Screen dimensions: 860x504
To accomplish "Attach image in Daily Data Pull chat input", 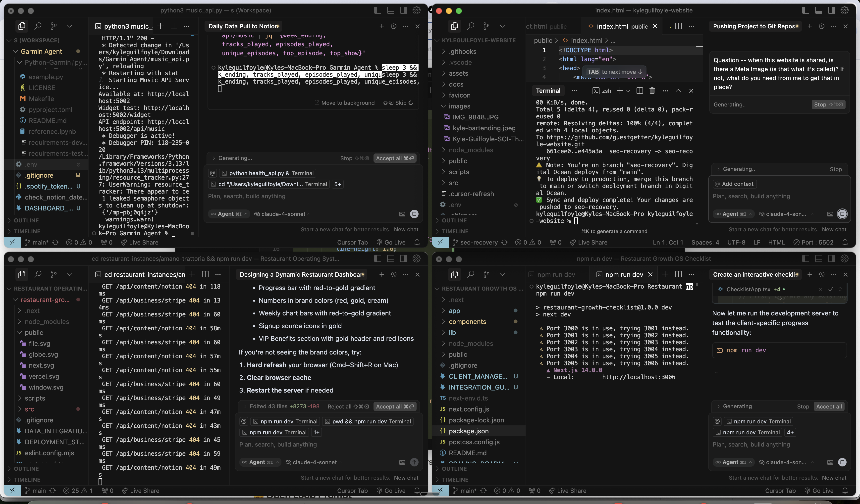I will pos(402,214).
